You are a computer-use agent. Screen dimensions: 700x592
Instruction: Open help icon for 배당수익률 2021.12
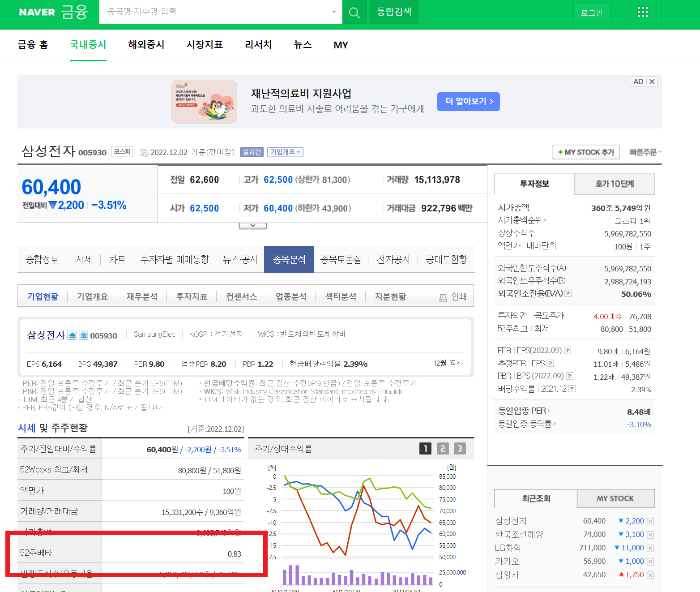point(572,389)
